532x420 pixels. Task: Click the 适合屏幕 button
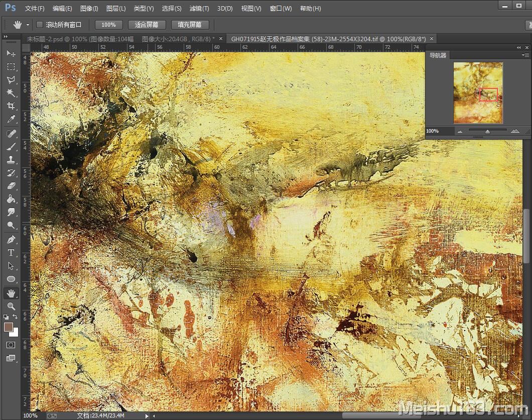click(x=147, y=25)
